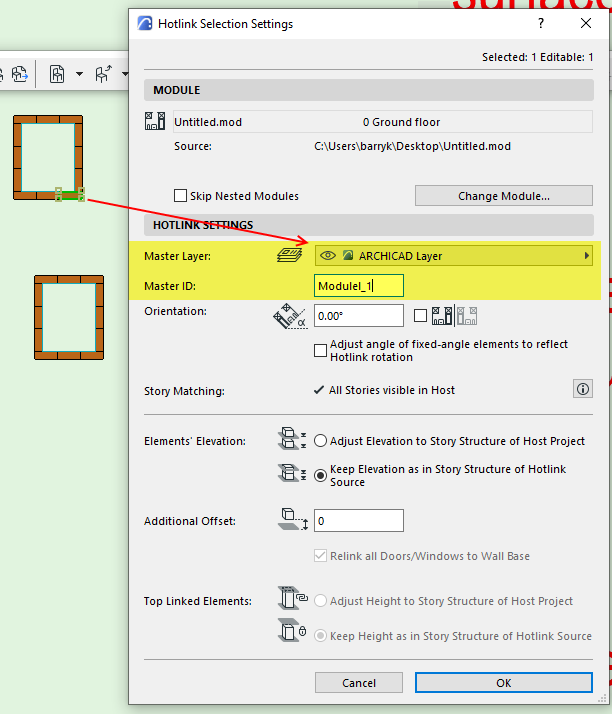This screenshot has width=612, height=714.
Task: Click the green selected wall segment in upper module
Action: 69,195
